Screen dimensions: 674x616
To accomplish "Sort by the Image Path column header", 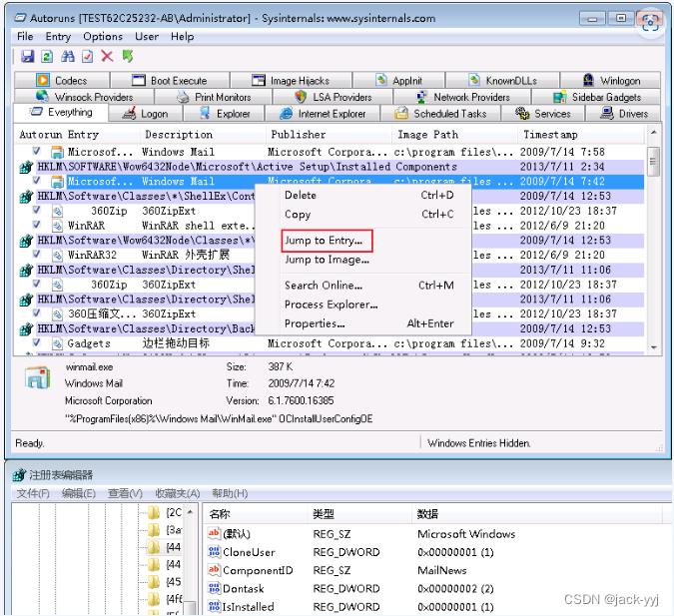I will click(454, 135).
